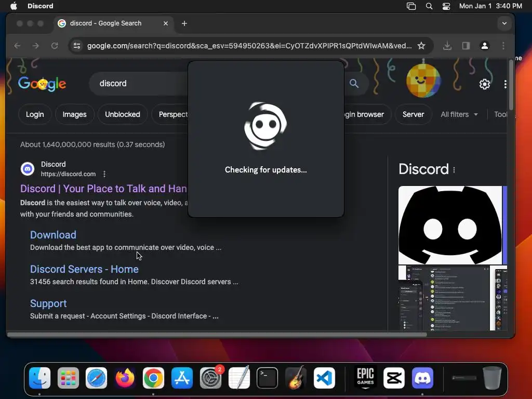Open the large Discord logo image

click(450, 225)
